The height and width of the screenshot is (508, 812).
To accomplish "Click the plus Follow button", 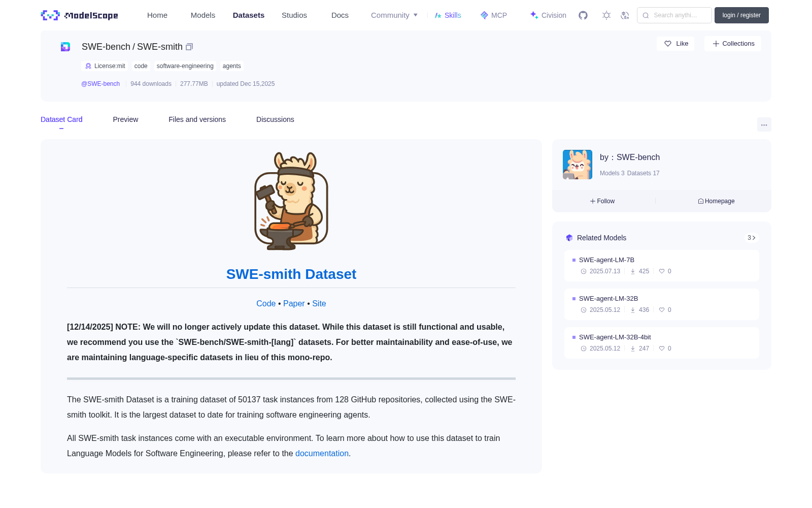I will tap(602, 201).
